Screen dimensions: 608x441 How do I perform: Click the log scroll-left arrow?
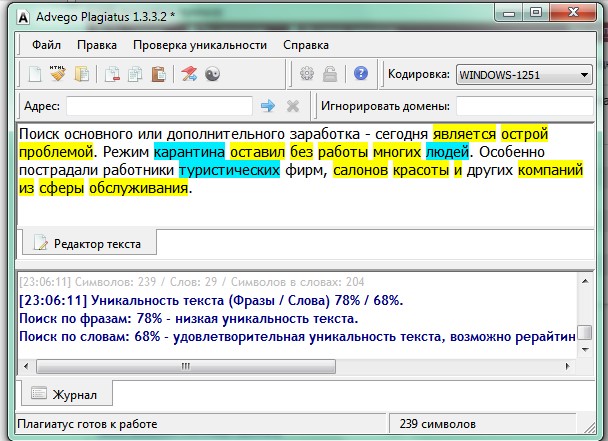26,366
